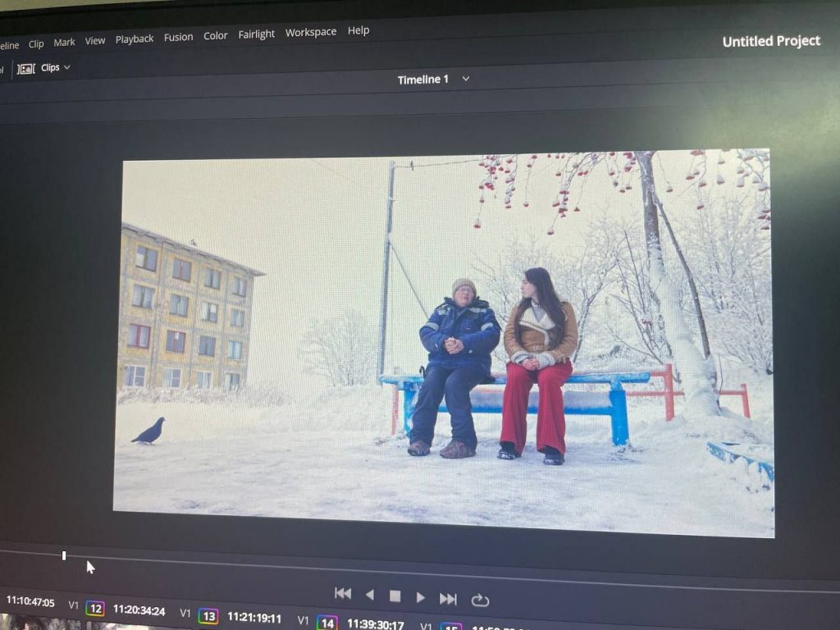840x630 pixels.
Task: Open the Help menu
Action: click(358, 30)
